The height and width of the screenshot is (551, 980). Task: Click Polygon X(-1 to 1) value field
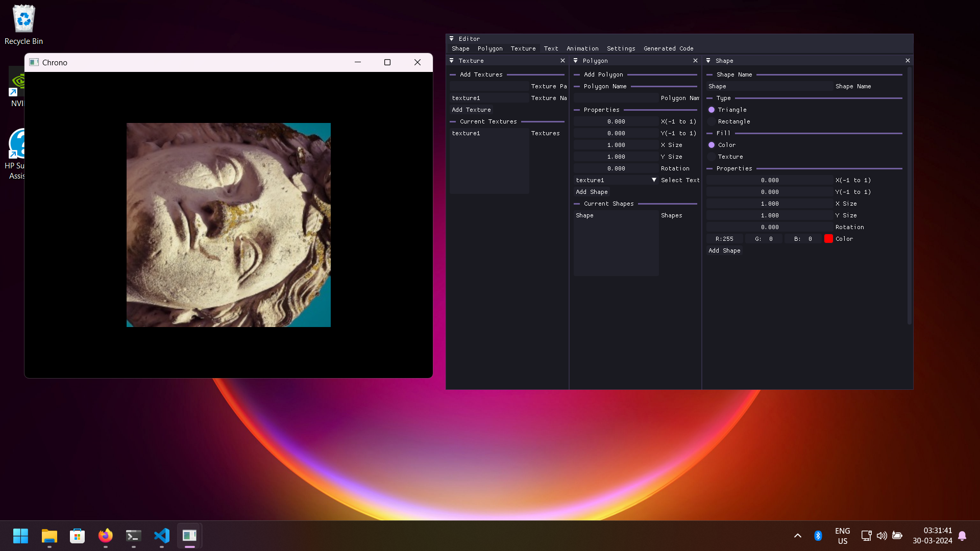tap(616, 121)
